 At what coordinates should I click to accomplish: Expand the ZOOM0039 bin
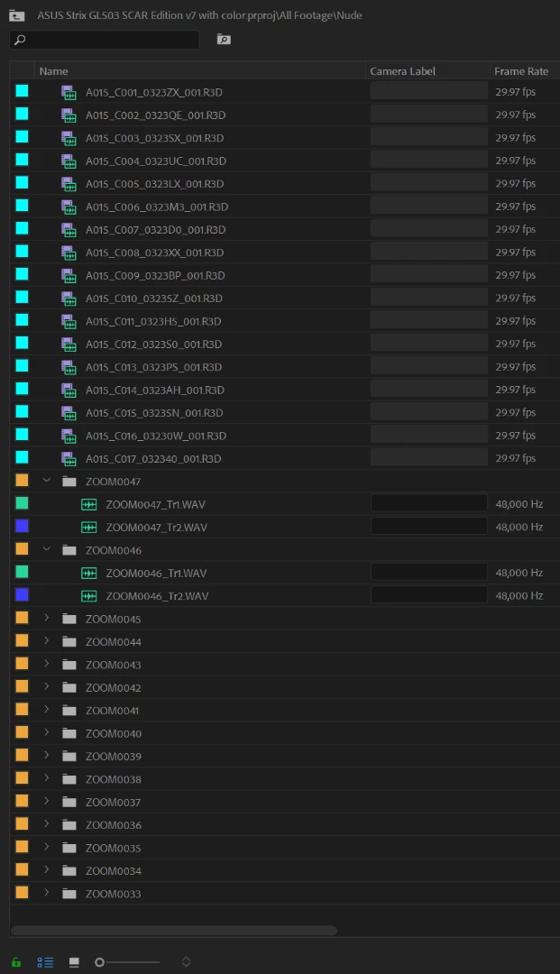click(47, 756)
